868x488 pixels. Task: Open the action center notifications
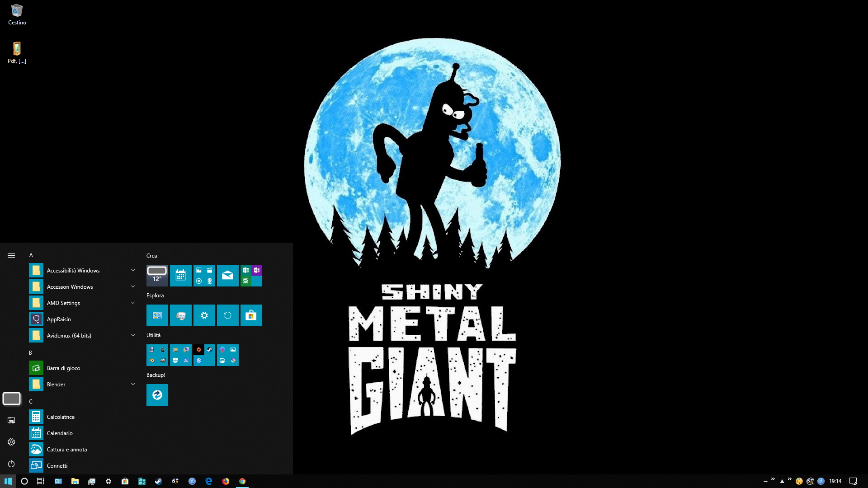(x=853, y=481)
